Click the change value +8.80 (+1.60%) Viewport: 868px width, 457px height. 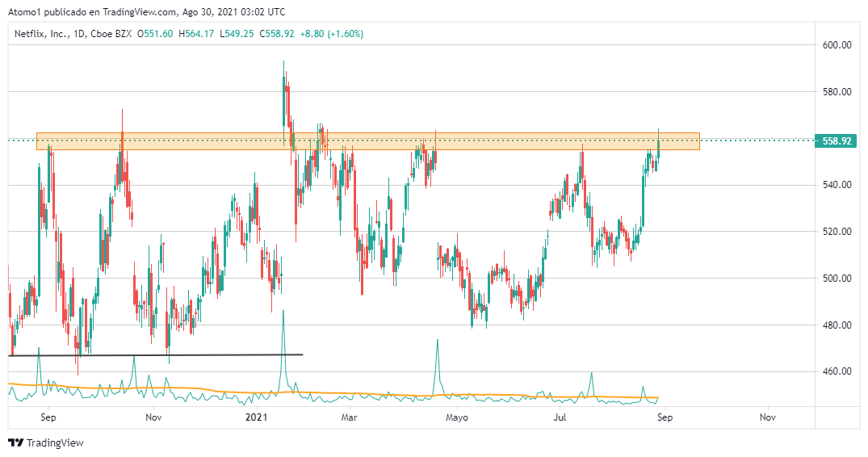tap(332, 34)
